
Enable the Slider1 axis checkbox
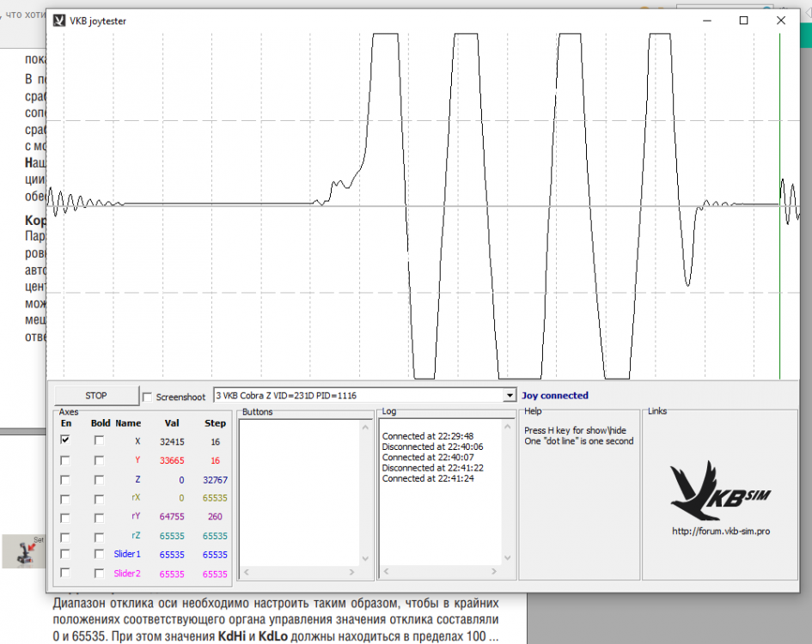[x=64, y=554]
